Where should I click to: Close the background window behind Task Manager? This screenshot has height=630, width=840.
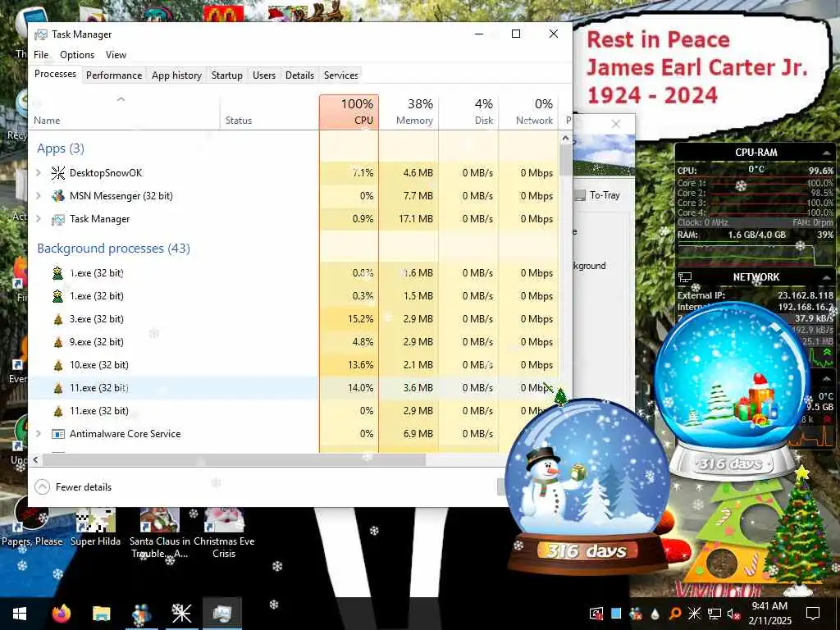[x=616, y=125]
